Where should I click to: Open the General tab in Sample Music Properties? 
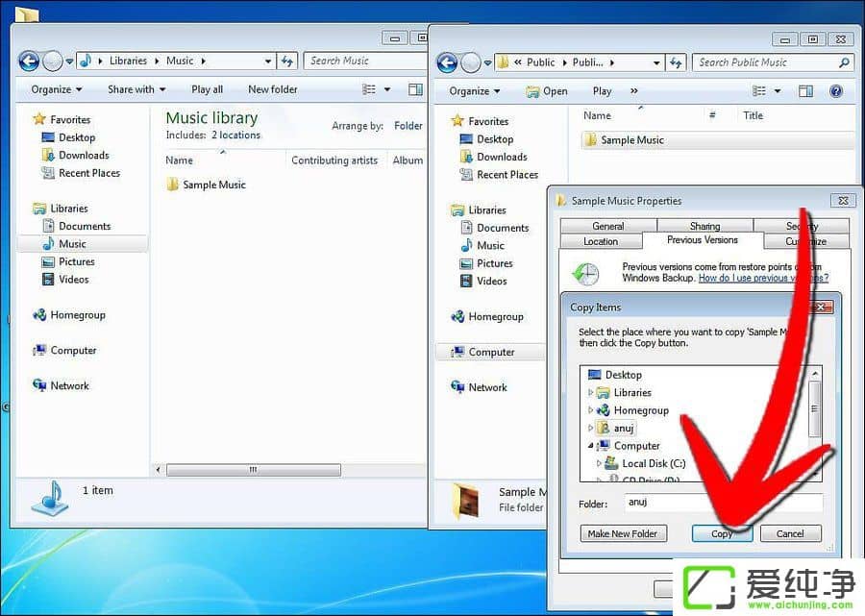pos(607,225)
